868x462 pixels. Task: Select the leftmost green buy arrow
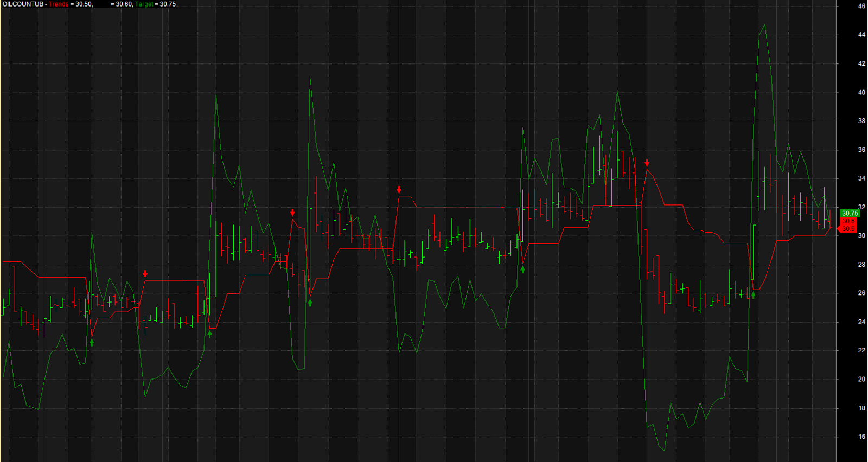tap(92, 342)
